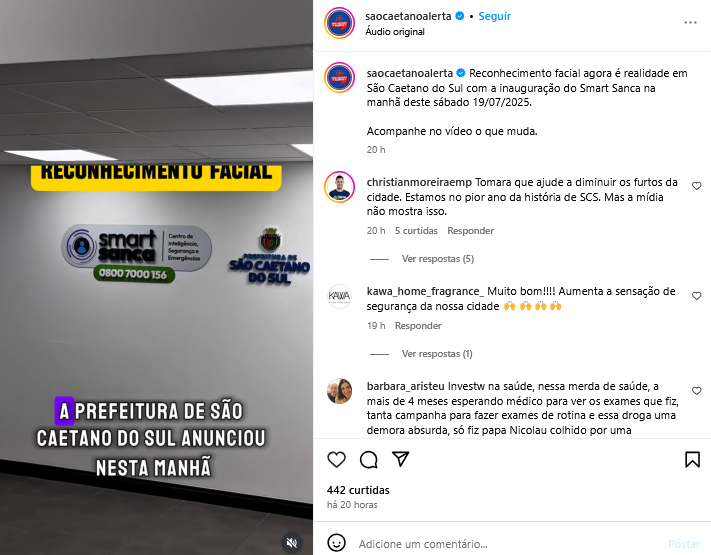Reply to kawa_home_fragrance_'s comment
This screenshot has width=711, height=555.
(418, 326)
